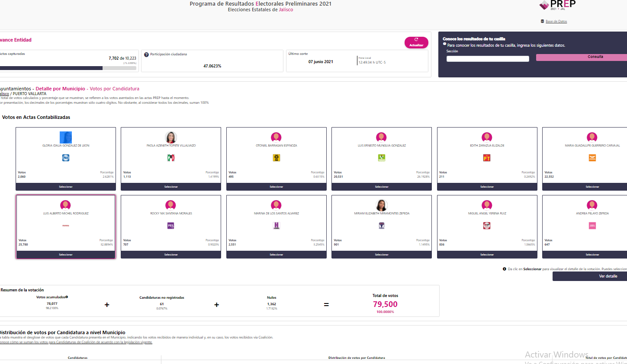Click the Ver detalle button
This screenshot has width=627, height=364.
pos(590,276)
